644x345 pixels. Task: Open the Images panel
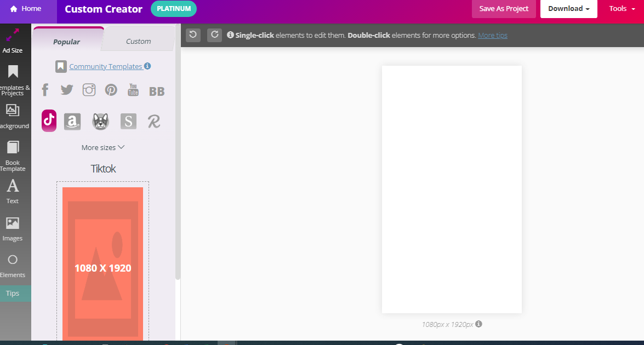point(13,228)
